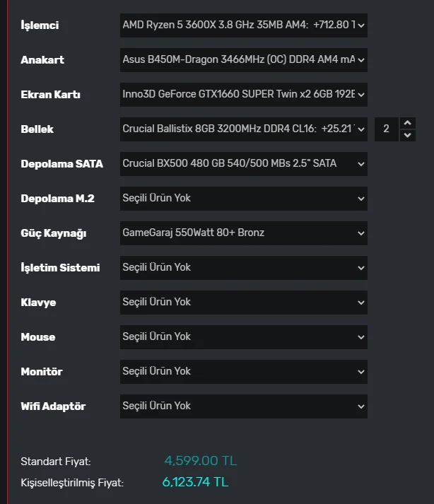Image resolution: width=434 pixels, height=504 pixels.
Task: Click the İşlemci dropdown chevron arrow
Action: pos(361,25)
